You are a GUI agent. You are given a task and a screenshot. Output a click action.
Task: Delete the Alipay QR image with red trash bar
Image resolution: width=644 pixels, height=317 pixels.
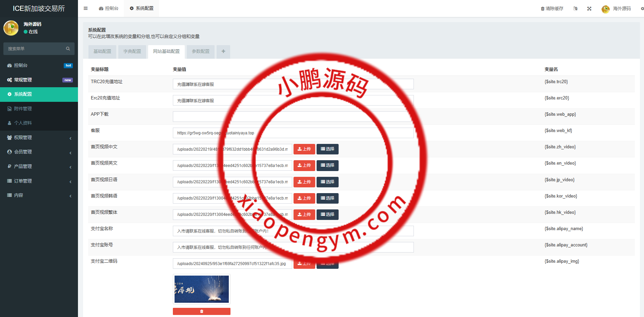pyautogui.click(x=202, y=311)
